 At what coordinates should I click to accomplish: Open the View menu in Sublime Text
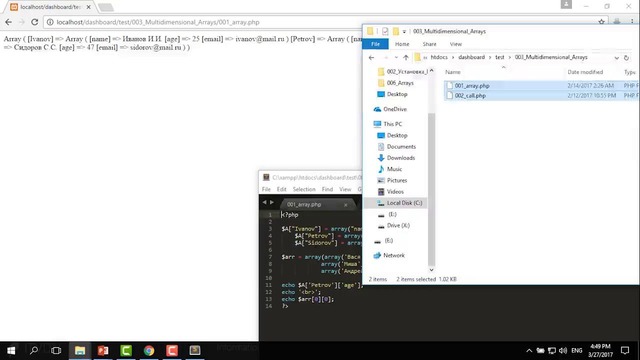[x=345, y=189]
